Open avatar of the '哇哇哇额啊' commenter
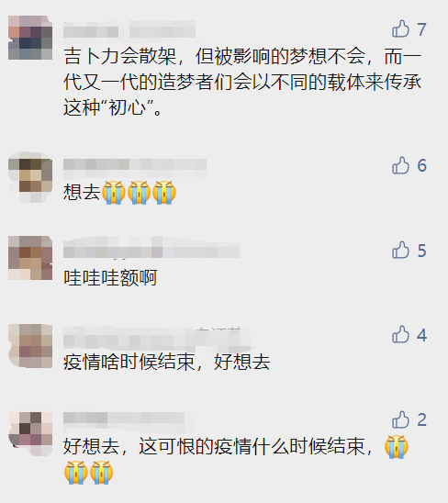Screen dimensions: 448x503 30,258
